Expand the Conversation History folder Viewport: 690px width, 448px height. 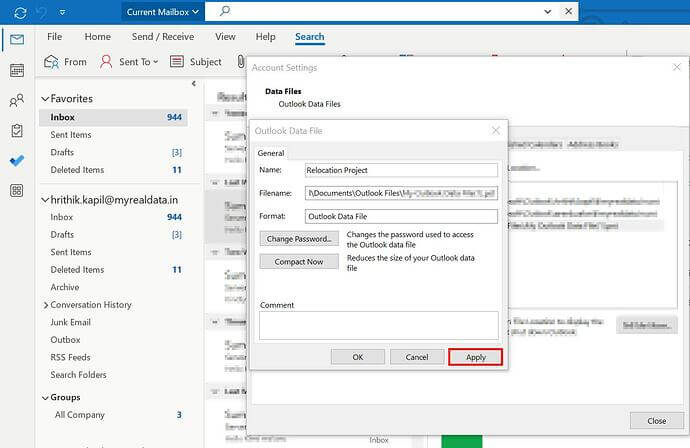click(x=46, y=305)
